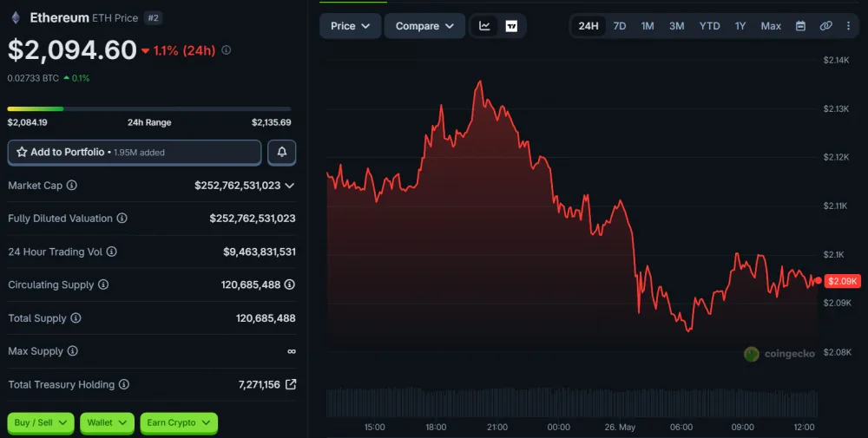The height and width of the screenshot is (438, 868).
Task: Open the 24h price change info icon
Action: coord(227,50)
